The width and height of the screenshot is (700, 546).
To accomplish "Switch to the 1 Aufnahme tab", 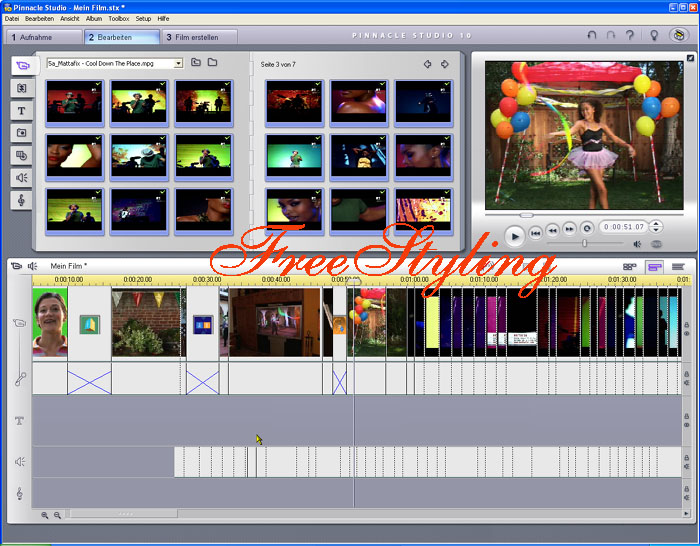I will pos(44,37).
